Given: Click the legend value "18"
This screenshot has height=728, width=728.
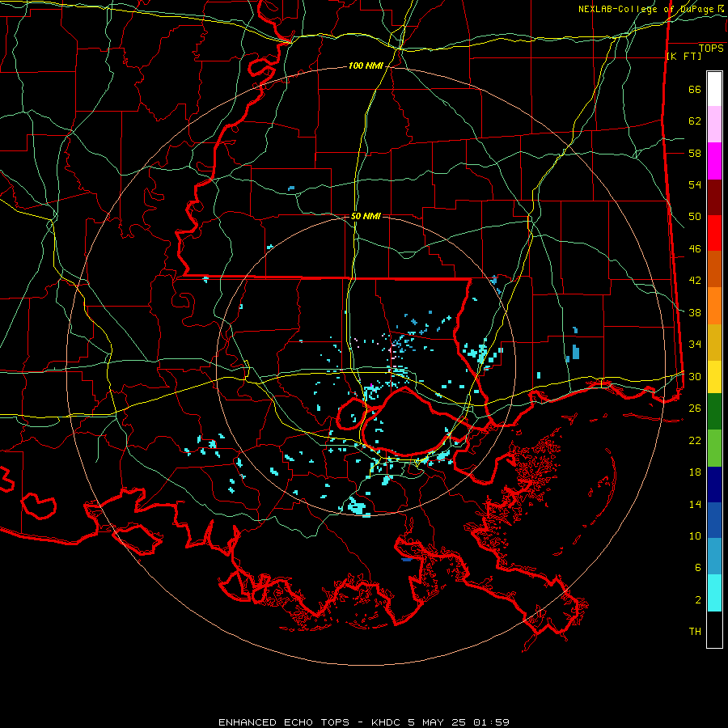Looking at the screenshot, I should [x=695, y=472].
